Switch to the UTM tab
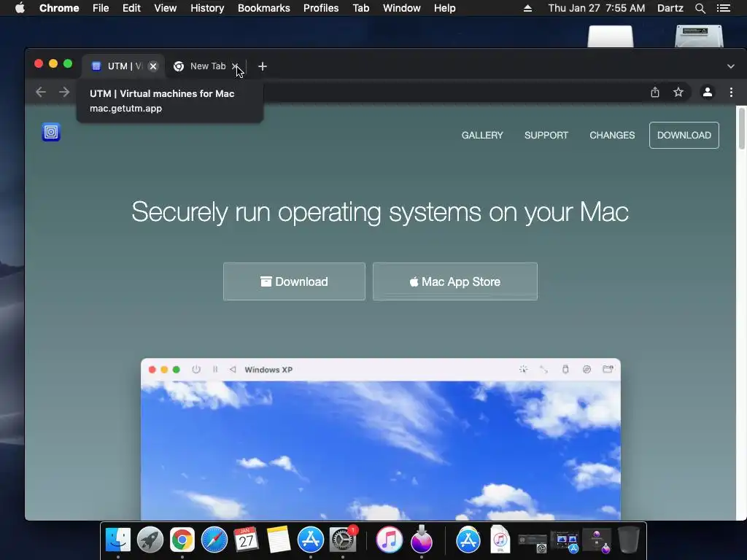The height and width of the screenshot is (560, 747). [124, 66]
